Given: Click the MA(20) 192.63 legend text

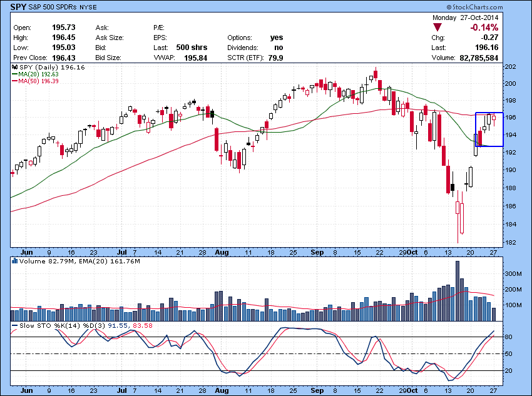Looking at the screenshot, I should pos(38,74).
